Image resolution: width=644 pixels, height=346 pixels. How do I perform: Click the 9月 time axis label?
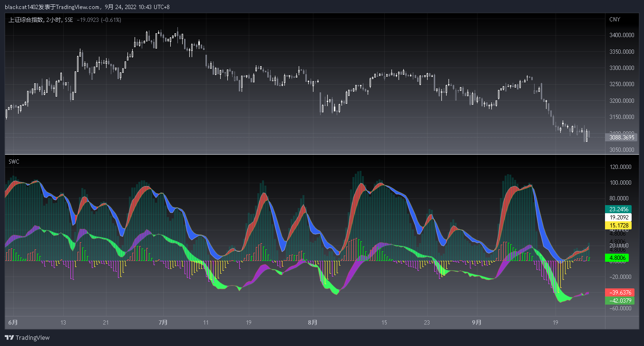[477, 322]
